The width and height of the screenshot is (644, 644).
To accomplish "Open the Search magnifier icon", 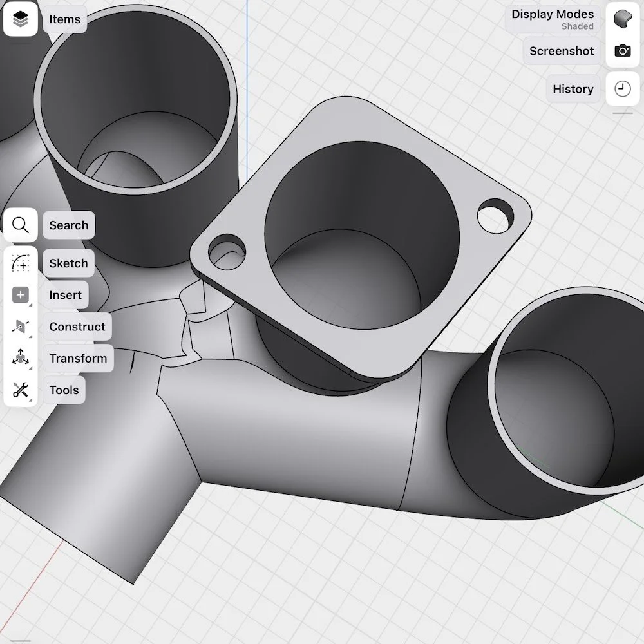I will [x=20, y=225].
